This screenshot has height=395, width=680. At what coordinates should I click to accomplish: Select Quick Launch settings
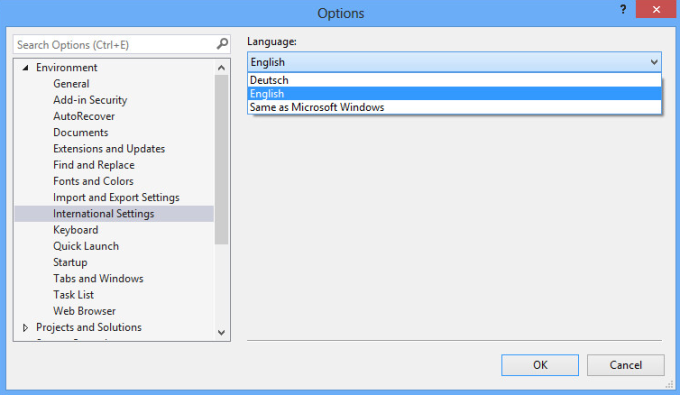[86, 246]
